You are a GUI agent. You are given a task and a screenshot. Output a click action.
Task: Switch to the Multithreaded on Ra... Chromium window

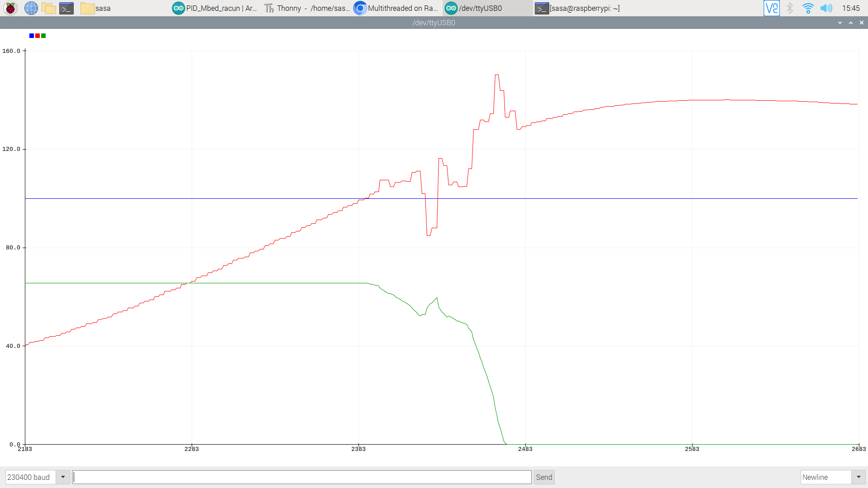[x=396, y=8]
